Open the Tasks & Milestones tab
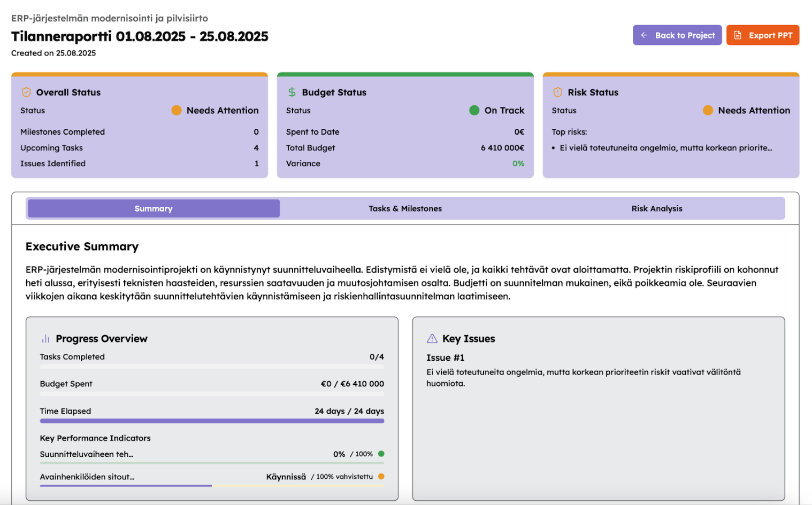 (x=405, y=208)
